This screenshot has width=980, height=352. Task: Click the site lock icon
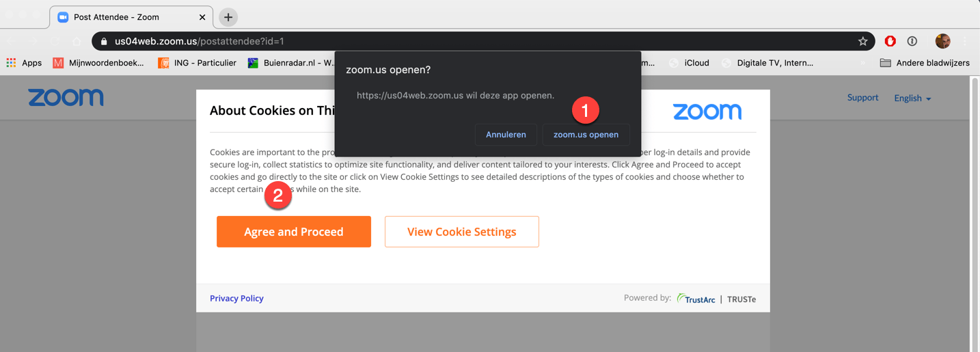click(x=104, y=41)
